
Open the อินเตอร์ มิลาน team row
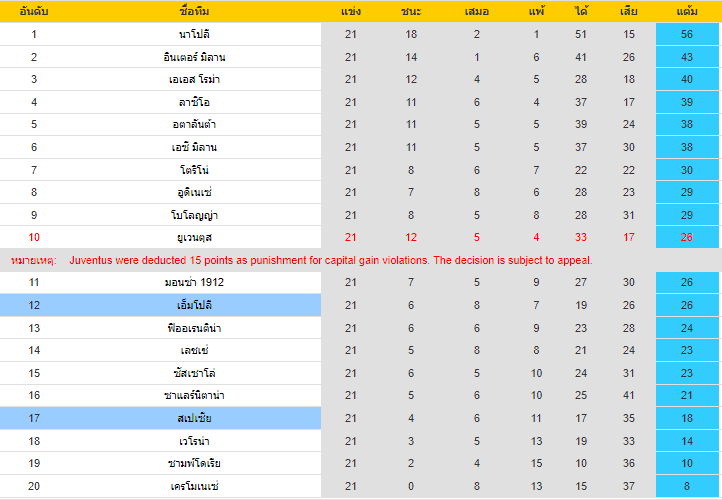click(x=361, y=57)
